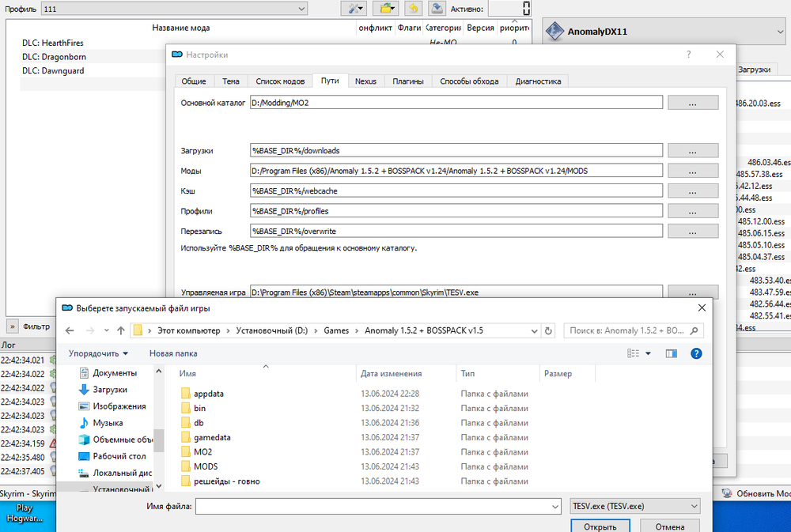Click the yellow undo arrow restore backup icon
Viewport: 791px width, 532px height.
pos(413,8)
